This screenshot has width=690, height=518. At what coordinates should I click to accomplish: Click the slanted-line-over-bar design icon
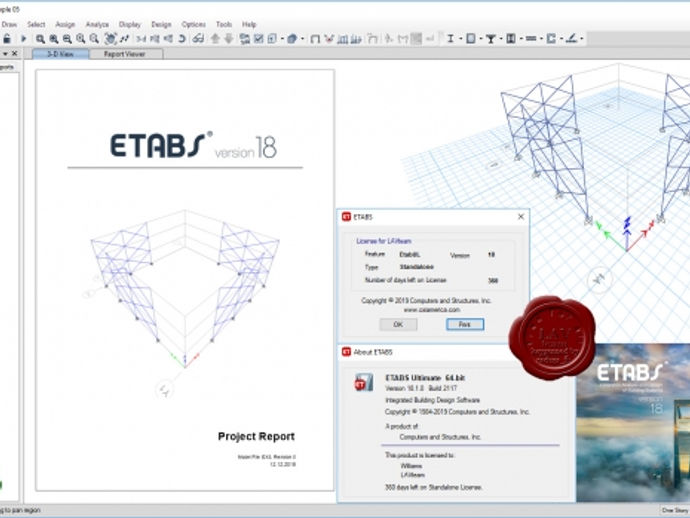[x=571, y=39]
